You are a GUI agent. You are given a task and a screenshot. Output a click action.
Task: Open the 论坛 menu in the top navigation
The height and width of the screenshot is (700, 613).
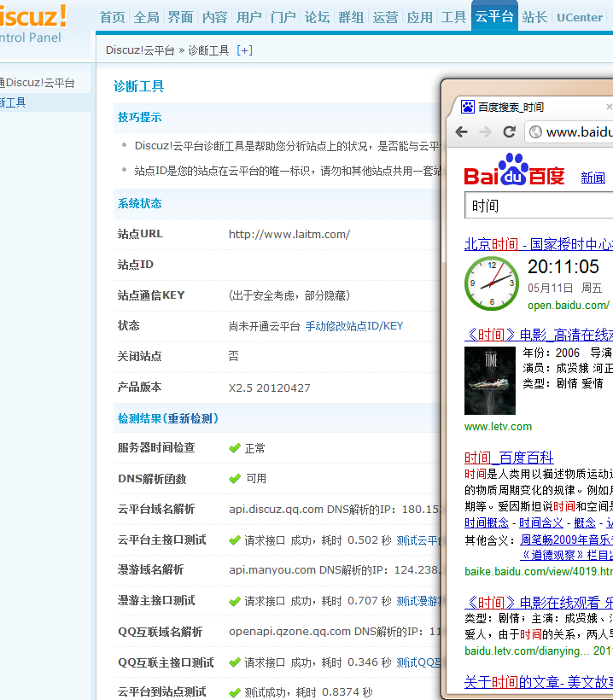[318, 17]
